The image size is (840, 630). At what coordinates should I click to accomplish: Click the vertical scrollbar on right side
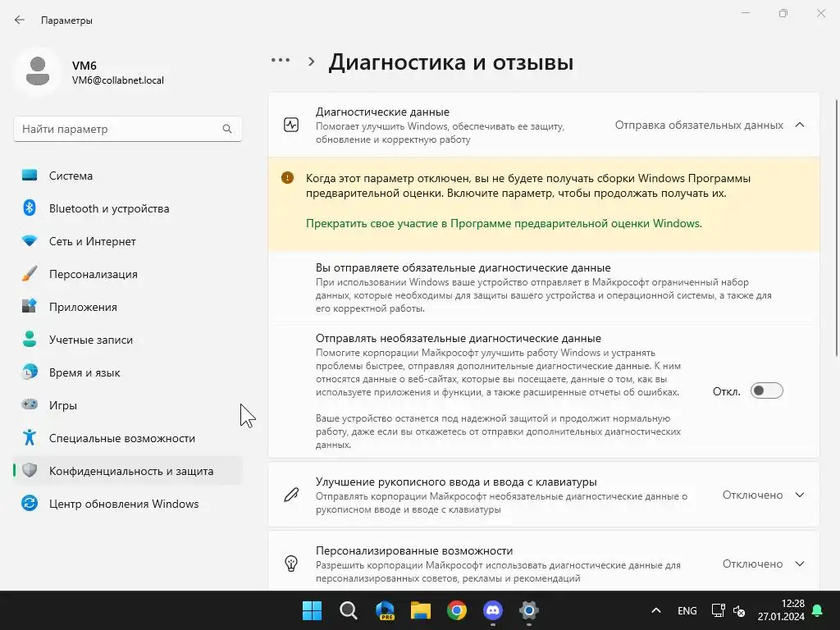coord(836,228)
